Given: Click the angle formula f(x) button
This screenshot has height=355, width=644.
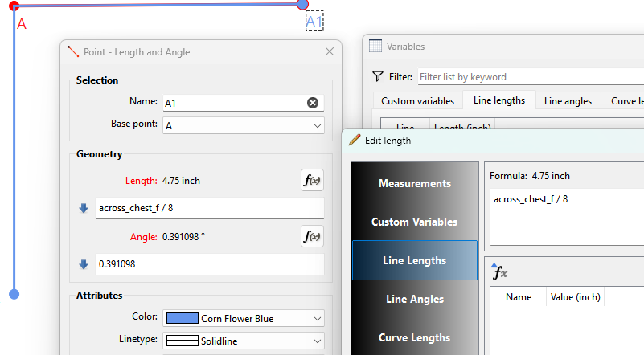Looking at the screenshot, I should (311, 236).
